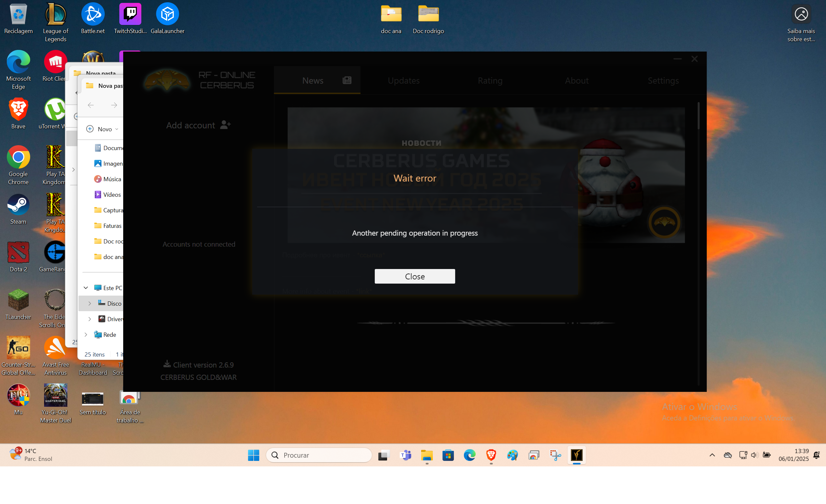The width and height of the screenshot is (826, 504).
Task: Select the About tab
Action: [577, 80]
